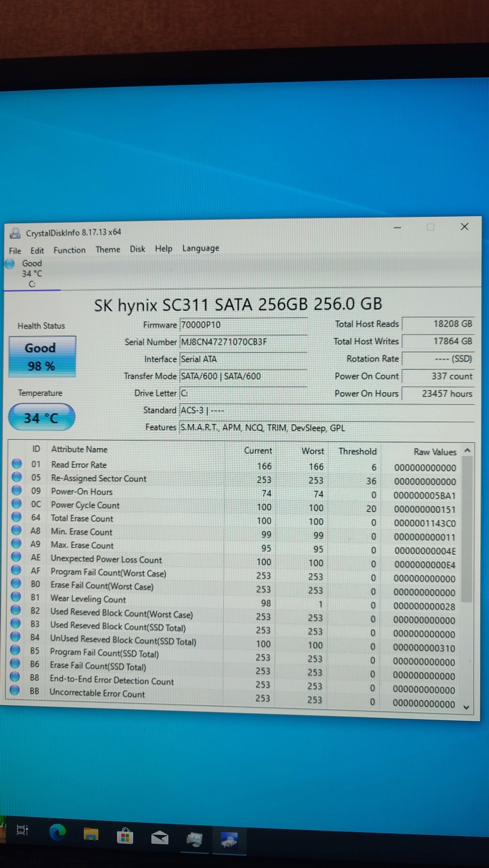Click the Power On Hours value 23457 hours
489x868 pixels.
438,394
